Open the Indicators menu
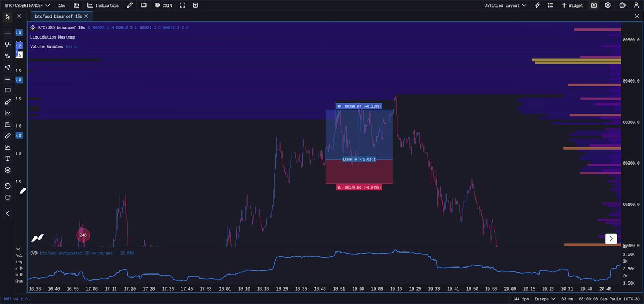Screen dimensions: 644x304 (x=103, y=5)
